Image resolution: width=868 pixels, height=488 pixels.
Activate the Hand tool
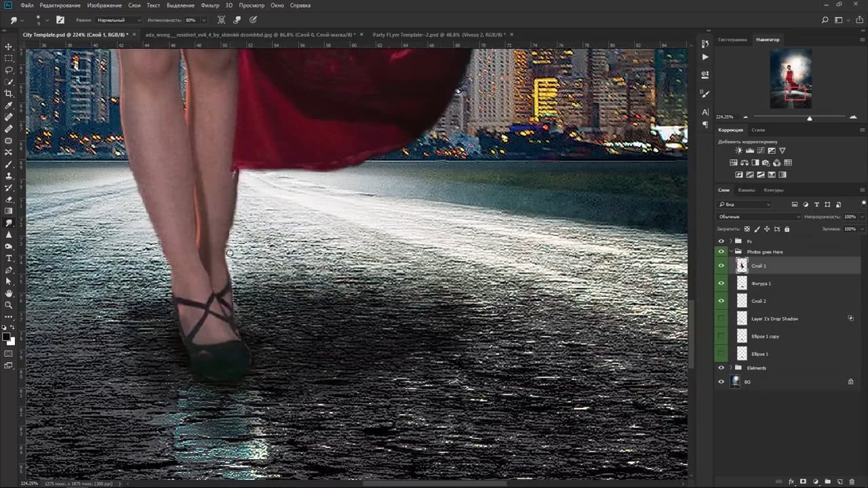click(x=9, y=293)
